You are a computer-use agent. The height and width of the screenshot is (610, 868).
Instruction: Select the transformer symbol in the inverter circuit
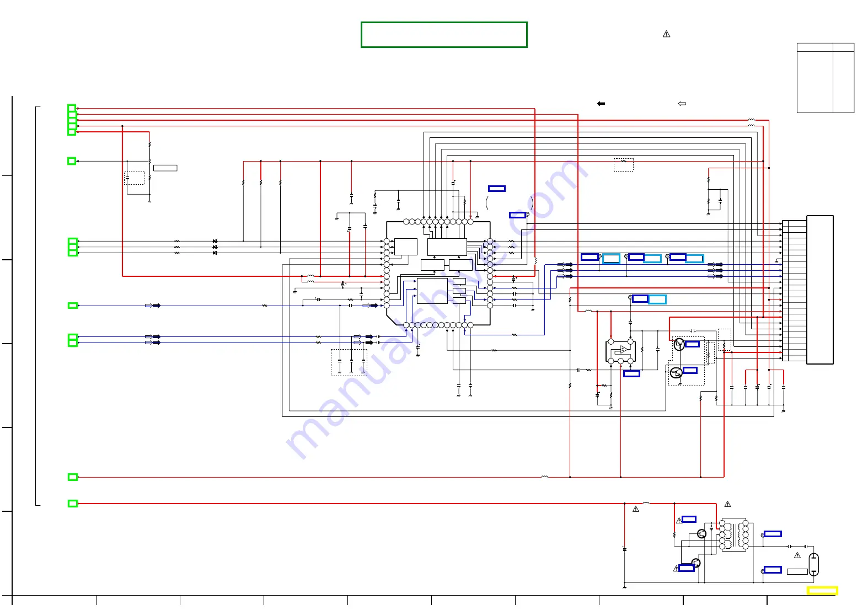coord(734,535)
